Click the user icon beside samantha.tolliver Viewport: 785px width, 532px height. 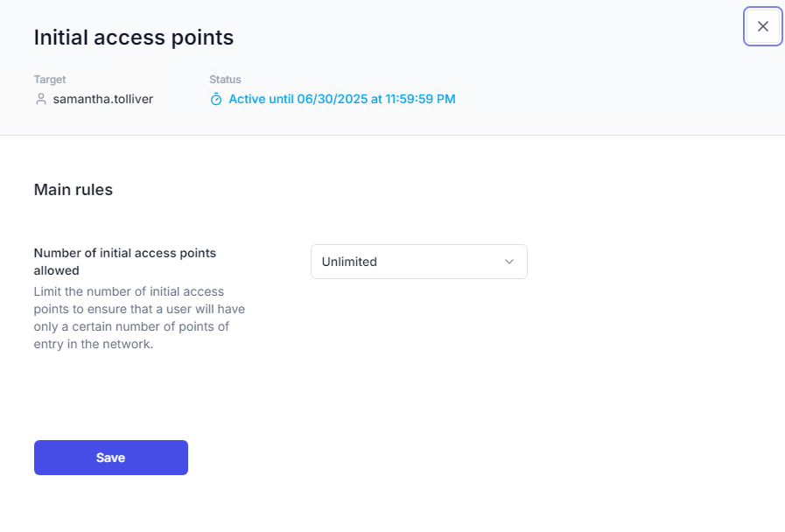pos(40,100)
